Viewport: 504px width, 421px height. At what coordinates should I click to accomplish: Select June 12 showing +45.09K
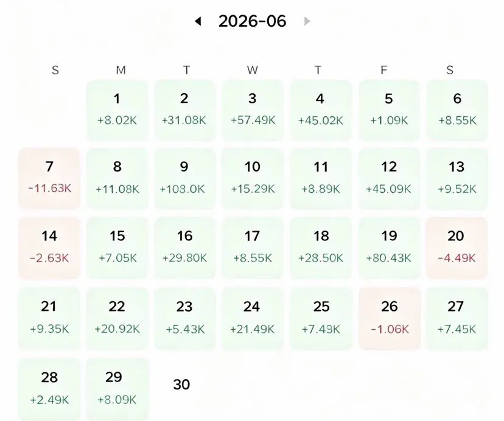pyautogui.click(x=389, y=178)
